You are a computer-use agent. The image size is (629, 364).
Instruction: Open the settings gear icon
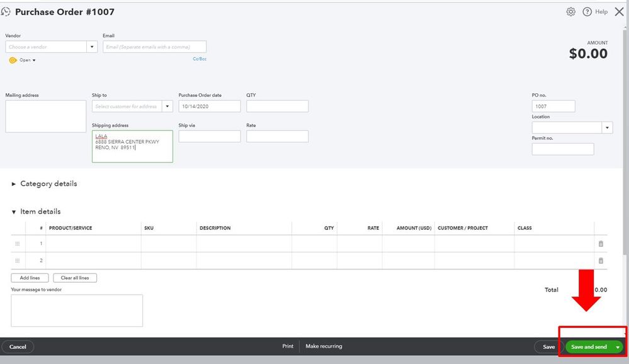click(x=570, y=11)
